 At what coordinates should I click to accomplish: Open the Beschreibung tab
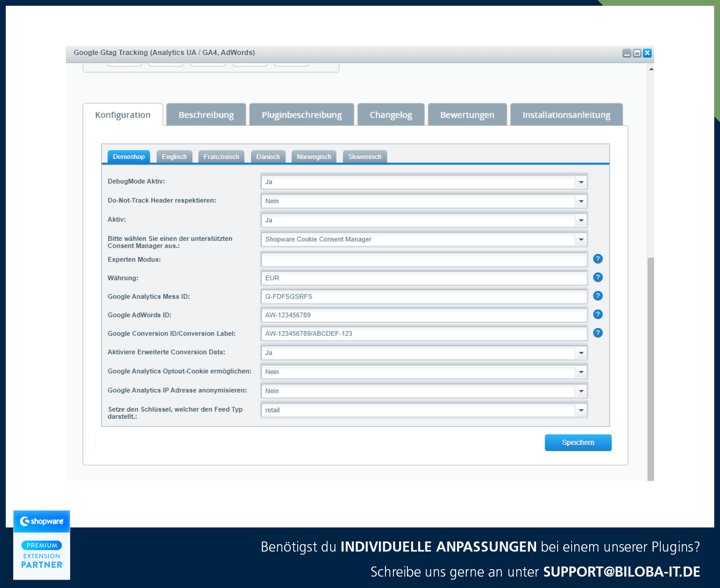coord(206,115)
